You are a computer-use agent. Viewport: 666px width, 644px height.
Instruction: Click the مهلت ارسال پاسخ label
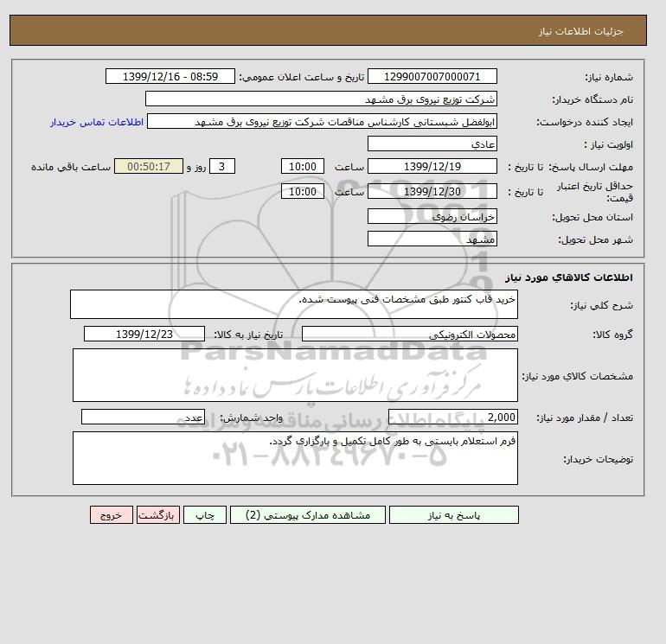point(592,167)
